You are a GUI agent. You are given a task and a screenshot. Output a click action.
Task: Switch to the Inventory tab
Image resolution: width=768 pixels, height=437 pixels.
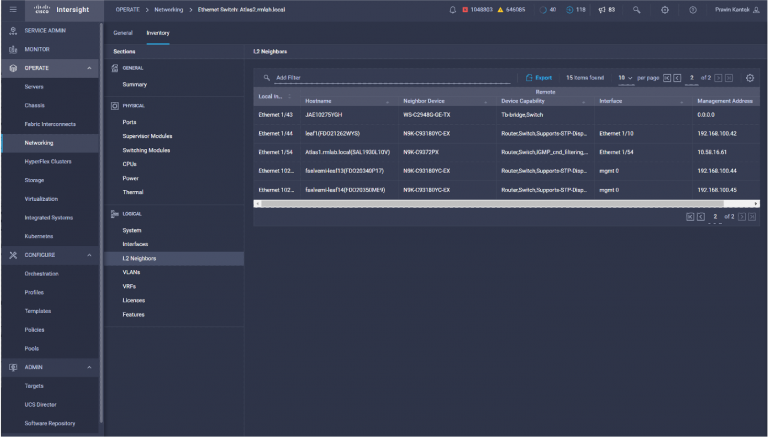[x=158, y=33]
